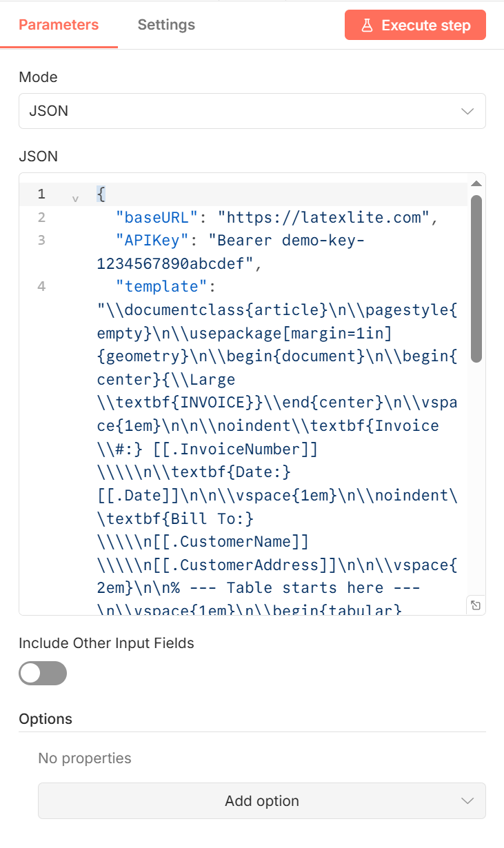Click the scroll-up arrow in JSON editor
This screenshot has width=504, height=848.
pyautogui.click(x=476, y=183)
